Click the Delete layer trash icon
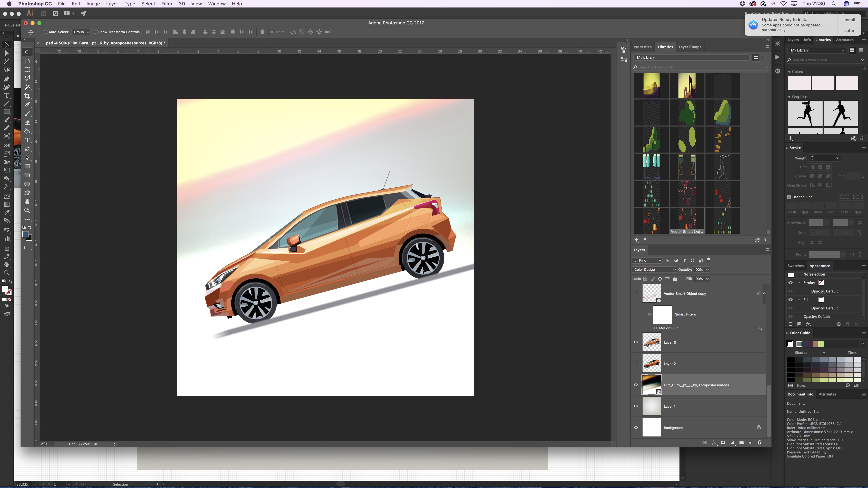The image size is (868, 488). [x=759, y=443]
